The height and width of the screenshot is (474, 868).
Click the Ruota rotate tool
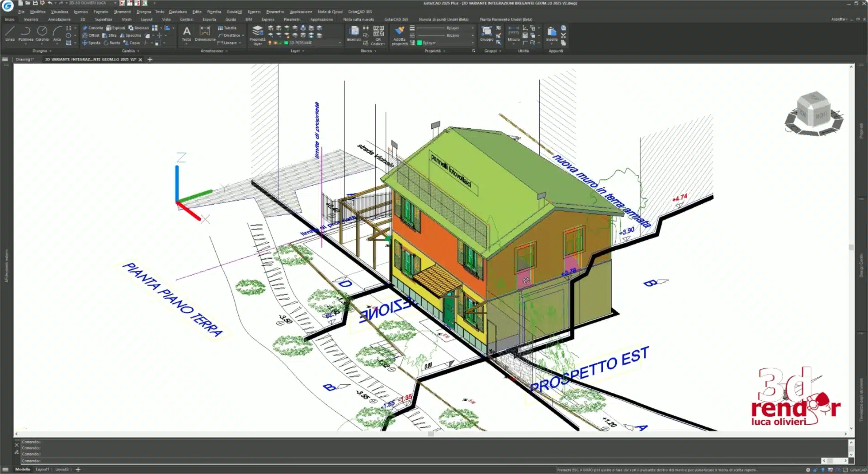112,43
